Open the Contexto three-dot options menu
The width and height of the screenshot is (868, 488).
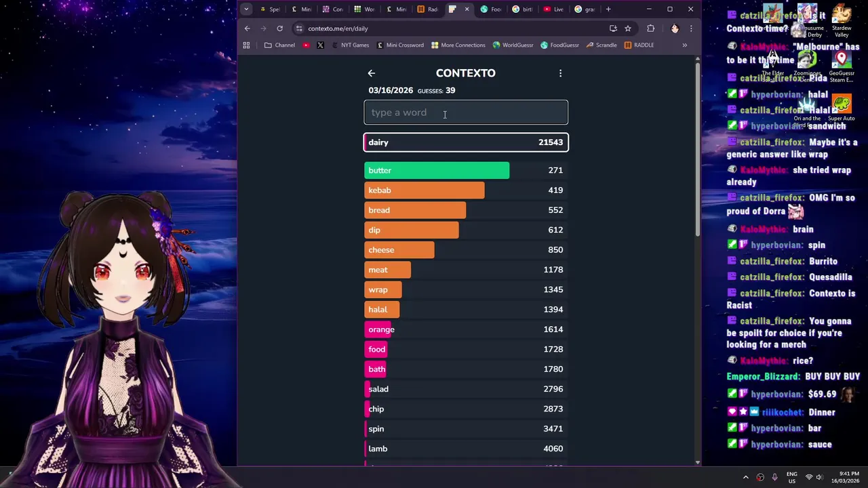coord(560,73)
